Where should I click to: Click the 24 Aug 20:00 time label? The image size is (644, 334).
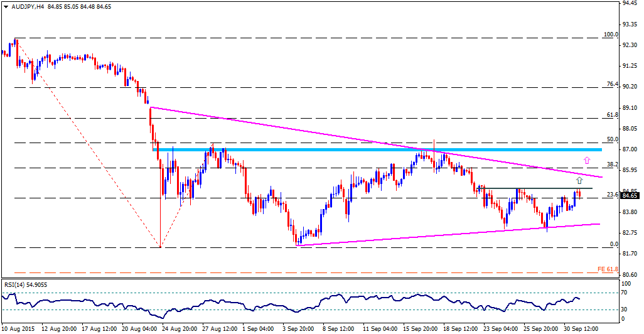(180, 329)
